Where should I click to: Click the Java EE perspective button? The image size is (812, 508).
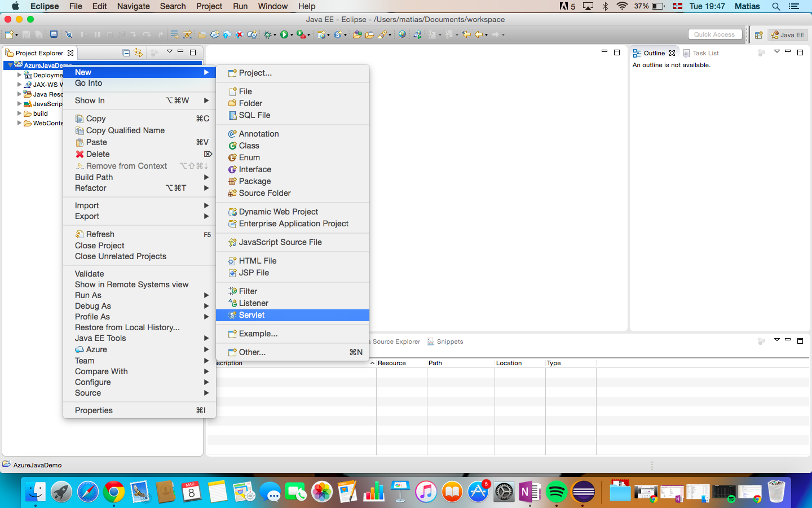click(x=788, y=35)
